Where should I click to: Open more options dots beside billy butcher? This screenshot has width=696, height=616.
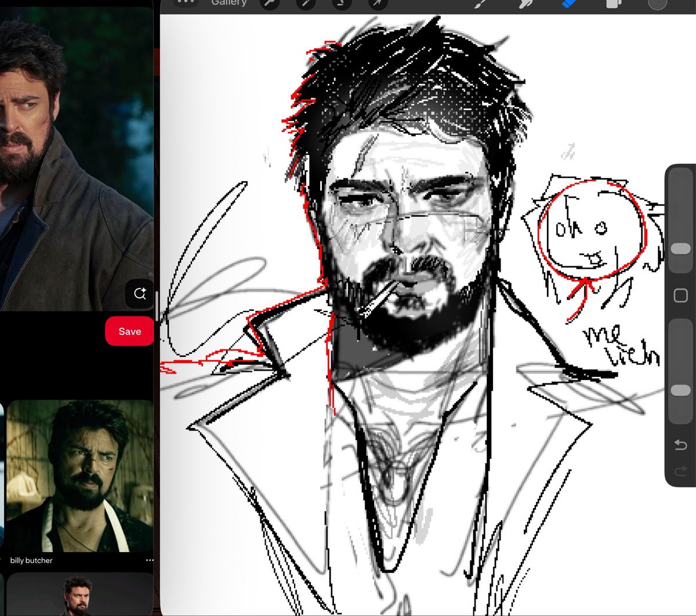[150, 560]
